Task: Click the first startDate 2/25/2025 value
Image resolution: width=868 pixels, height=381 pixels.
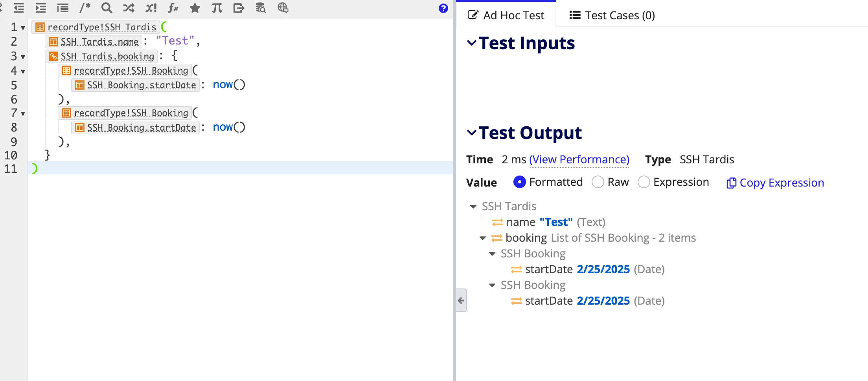Action: pos(603,269)
